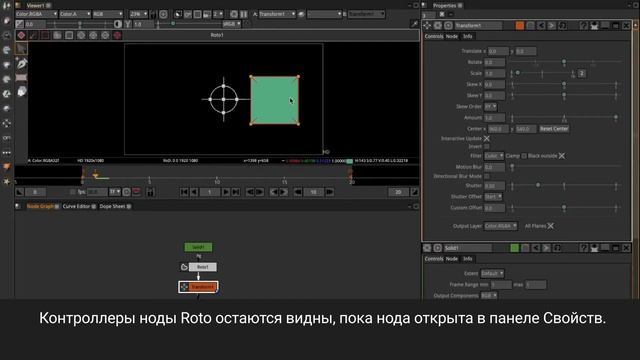
Task: Play backward in timeline
Action: click(195, 192)
